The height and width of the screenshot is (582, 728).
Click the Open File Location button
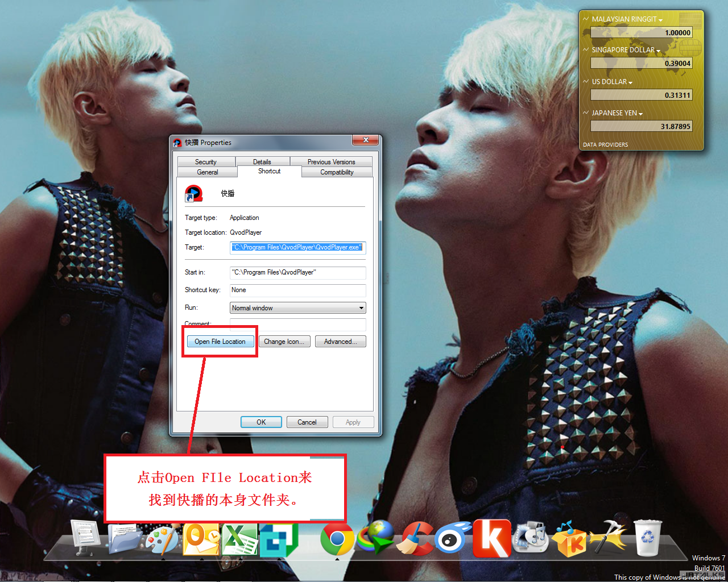[220, 342]
